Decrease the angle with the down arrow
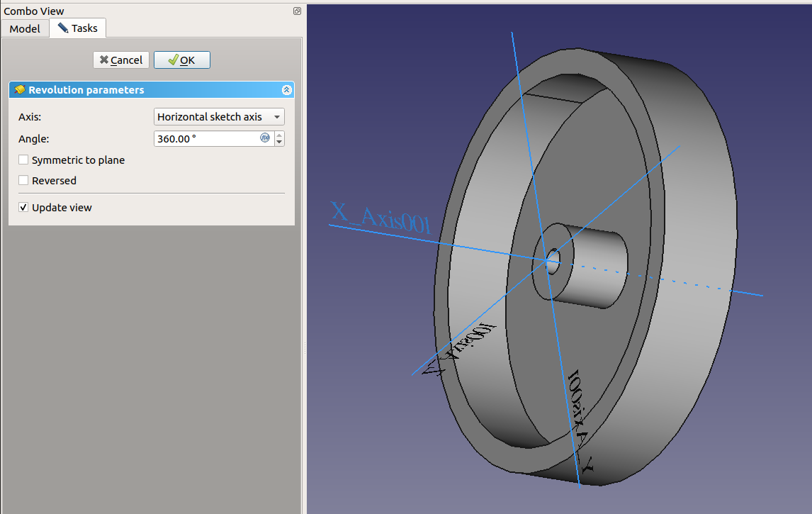812x514 pixels. coord(279,143)
